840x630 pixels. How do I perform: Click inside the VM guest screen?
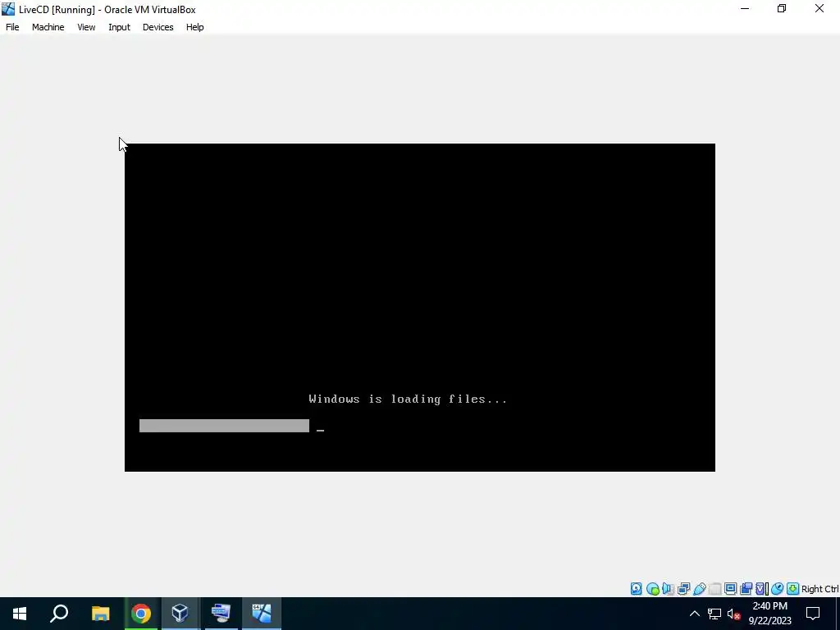419,307
